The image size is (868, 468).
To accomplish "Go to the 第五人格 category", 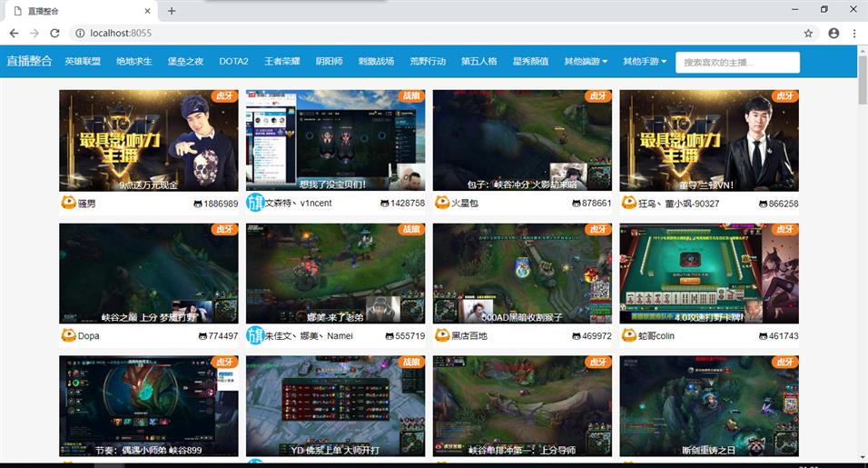I will [478, 62].
